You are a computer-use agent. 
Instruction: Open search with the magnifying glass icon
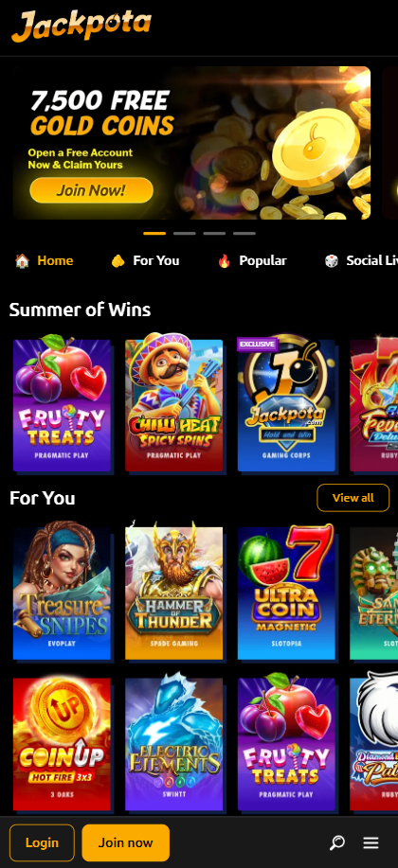[x=337, y=842]
